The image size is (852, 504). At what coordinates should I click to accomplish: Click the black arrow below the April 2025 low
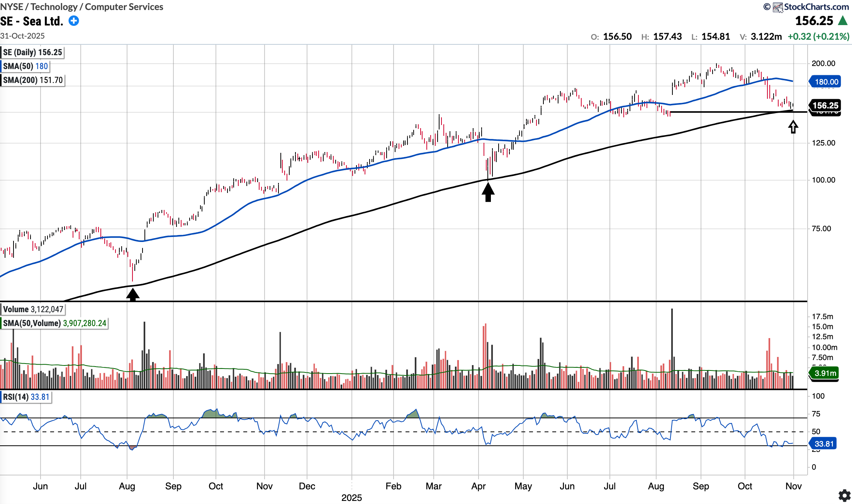tap(488, 192)
